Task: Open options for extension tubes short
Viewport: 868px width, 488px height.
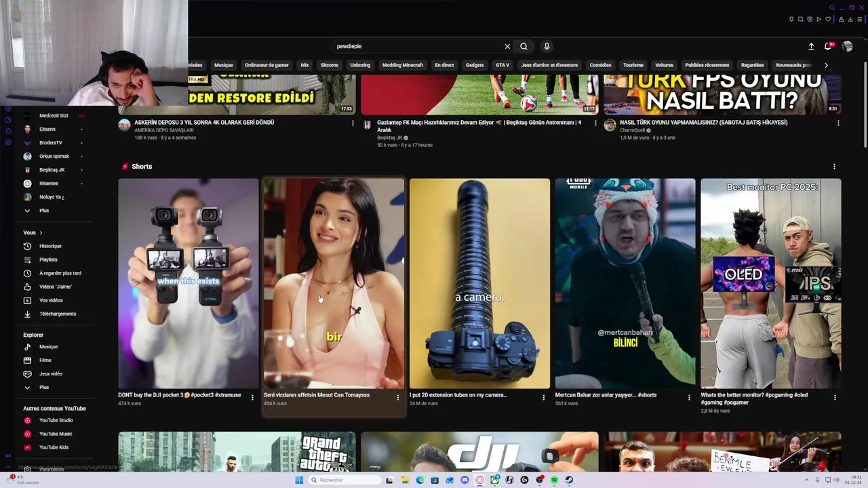Action: click(543, 398)
